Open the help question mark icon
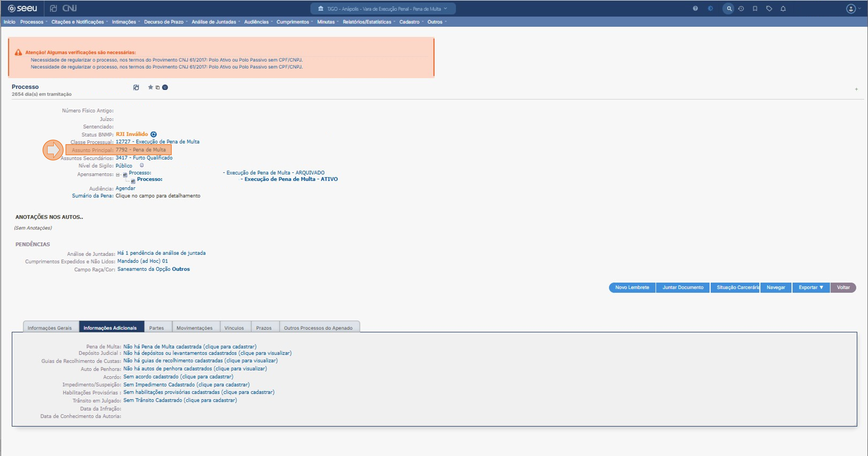 [695, 8]
